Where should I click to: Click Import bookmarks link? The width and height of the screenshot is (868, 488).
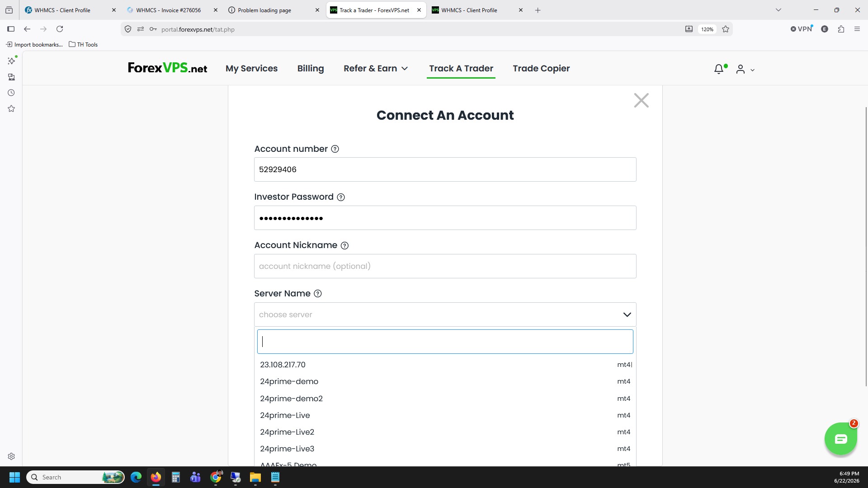click(34, 44)
